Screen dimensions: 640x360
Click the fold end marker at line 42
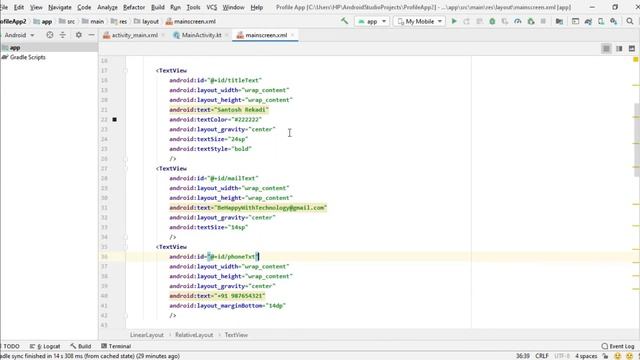(126, 316)
